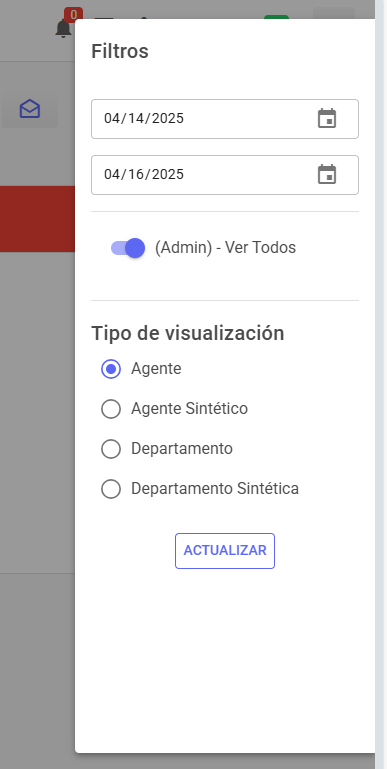Choose the Departamento radio option

[111, 449]
